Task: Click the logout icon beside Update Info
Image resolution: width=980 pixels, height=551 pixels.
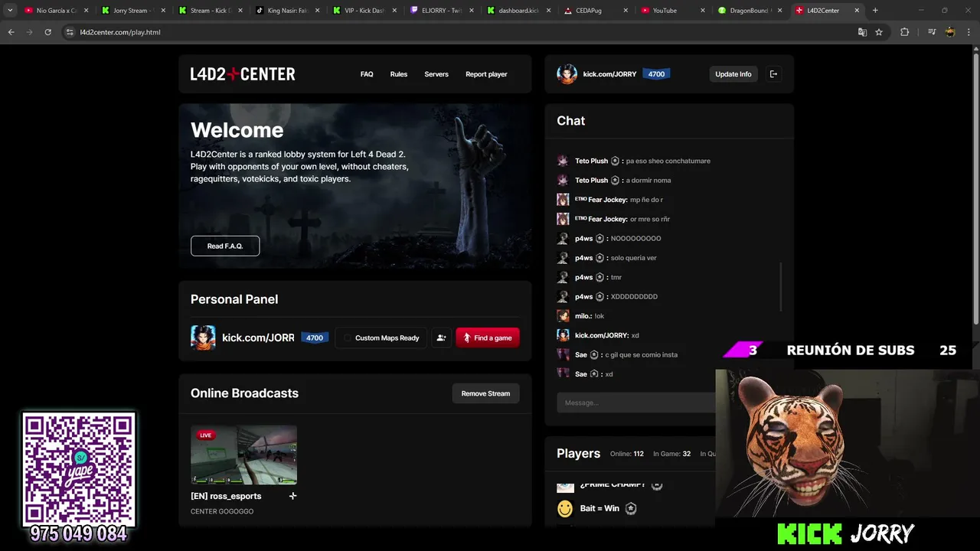Action: coord(773,74)
